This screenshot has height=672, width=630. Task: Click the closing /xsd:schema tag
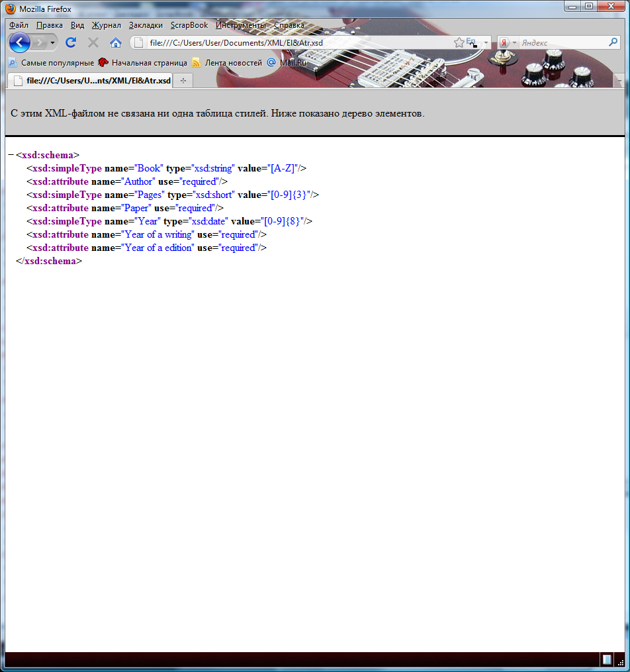pos(49,261)
